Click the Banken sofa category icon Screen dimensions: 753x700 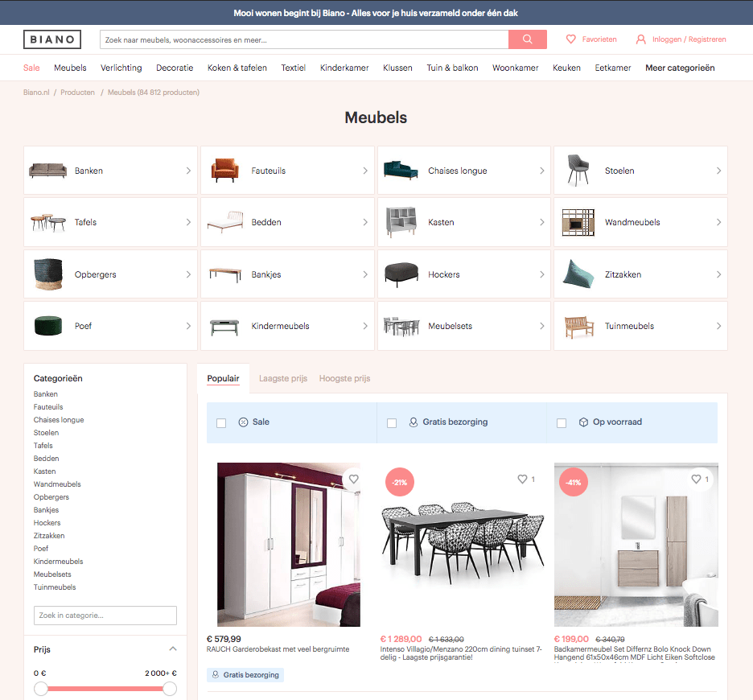[47, 171]
